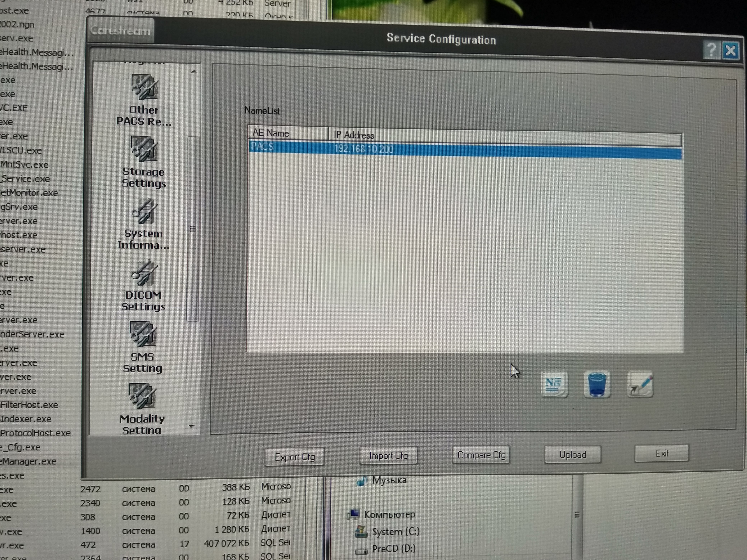747x560 pixels.
Task: Select the Modality Setting icon
Action: click(x=143, y=396)
